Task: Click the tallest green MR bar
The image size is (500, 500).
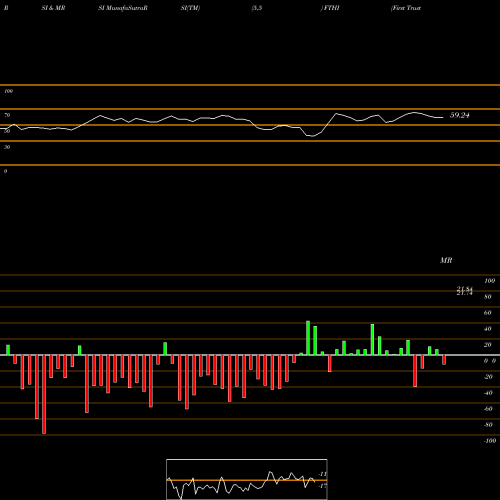Action: [x=308, y=338]
